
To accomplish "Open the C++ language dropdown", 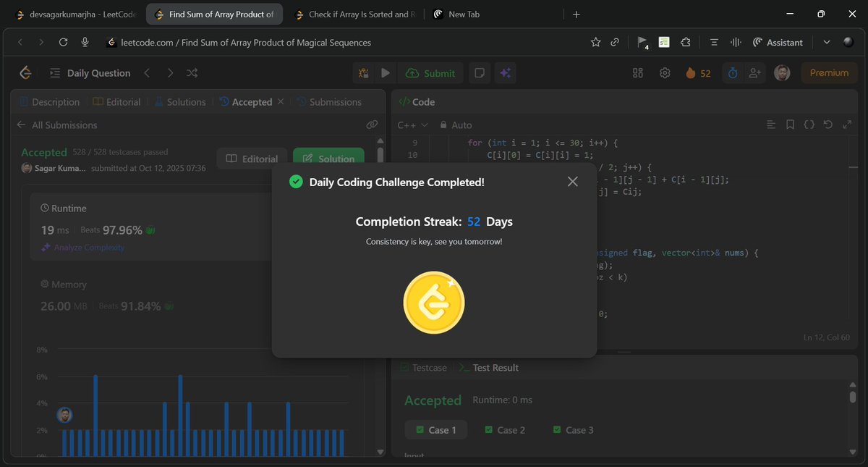I will (x=413, y=125).
